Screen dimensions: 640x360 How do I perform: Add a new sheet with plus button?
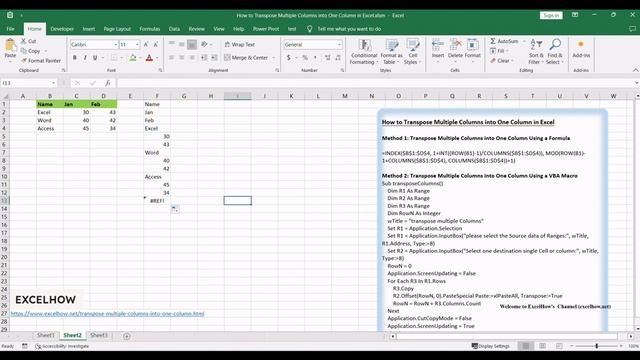pyautogui.click(x=127, y=336)
